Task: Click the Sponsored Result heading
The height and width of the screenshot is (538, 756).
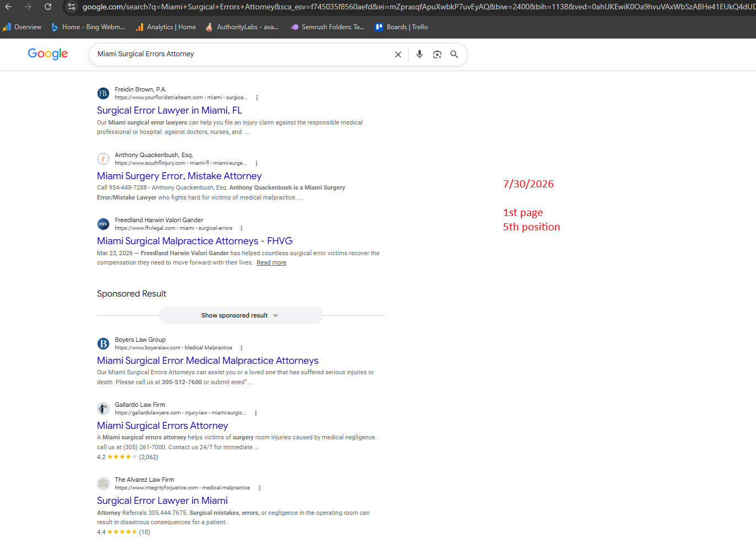Action: point(132,294)
